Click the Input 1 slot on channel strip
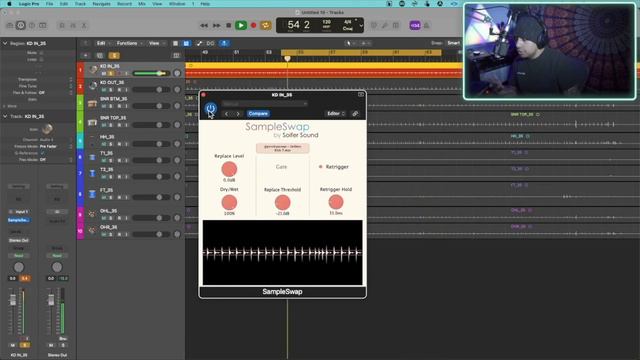 [x=19, y=212]
